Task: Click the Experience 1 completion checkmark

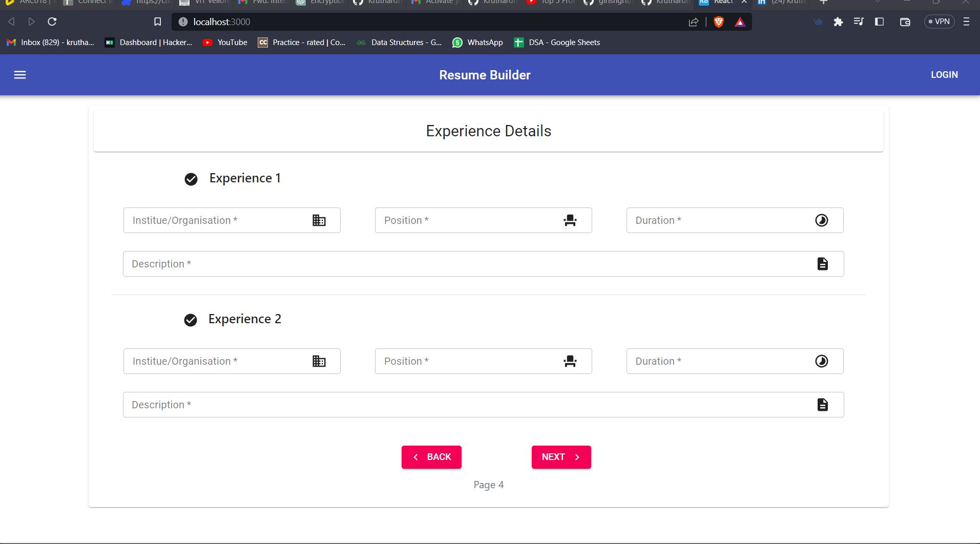Action: pos(191,179)
